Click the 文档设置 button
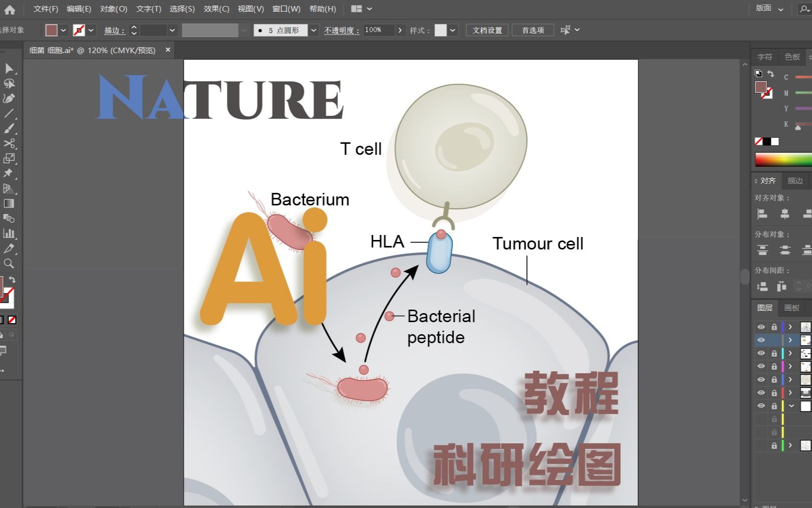The image size is (812, 508). pyautogui.click(x=487, y=30)
